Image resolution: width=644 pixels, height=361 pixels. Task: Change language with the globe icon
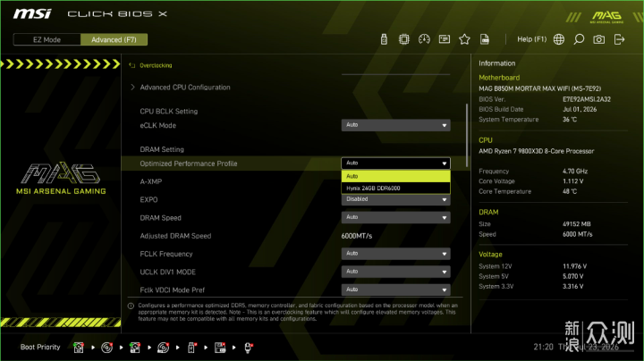pyautogui.click(x=559, y=39)
